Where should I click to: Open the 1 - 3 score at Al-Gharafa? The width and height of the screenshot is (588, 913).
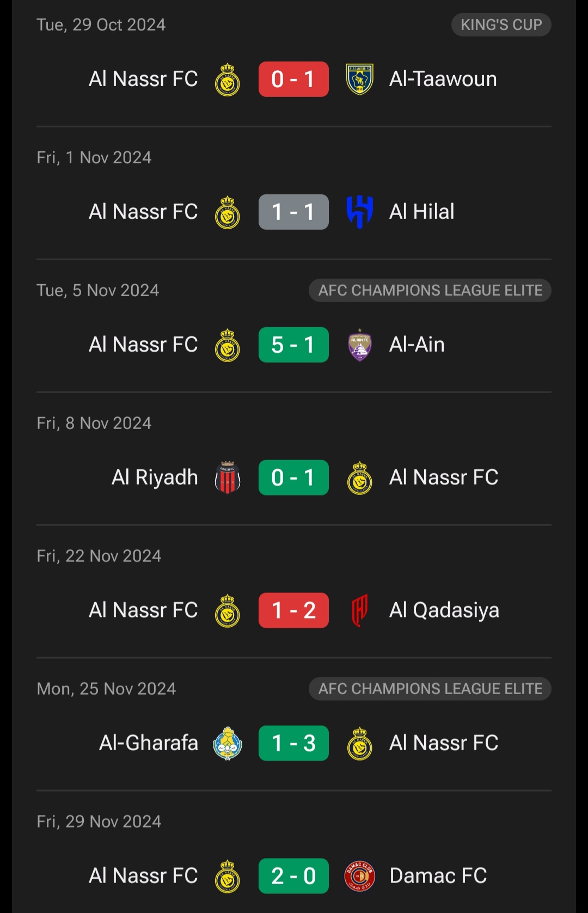pyautogui.click(x=293, y=743)
